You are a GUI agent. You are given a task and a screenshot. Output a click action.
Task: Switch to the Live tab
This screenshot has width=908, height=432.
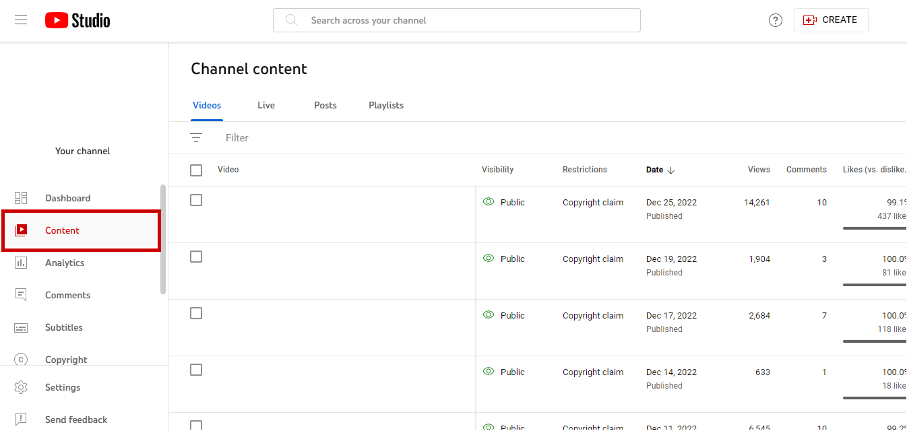[266, 105]
